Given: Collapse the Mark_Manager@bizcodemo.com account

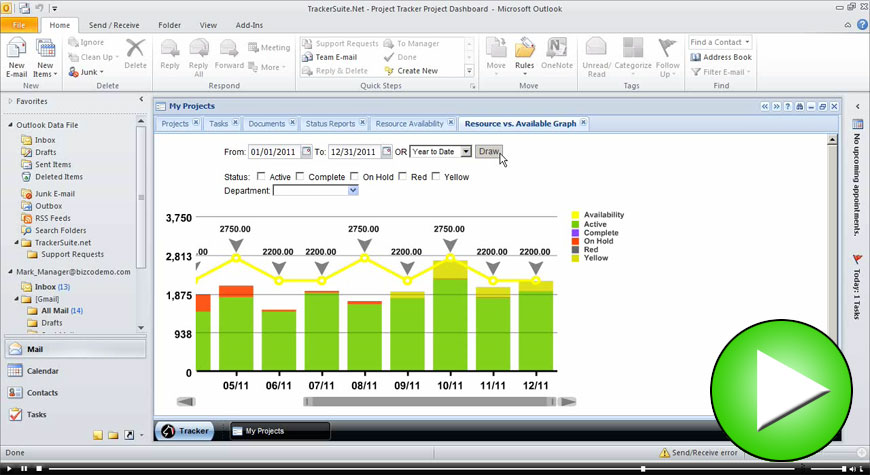Looking at the screenshot, I should point(10,272).
